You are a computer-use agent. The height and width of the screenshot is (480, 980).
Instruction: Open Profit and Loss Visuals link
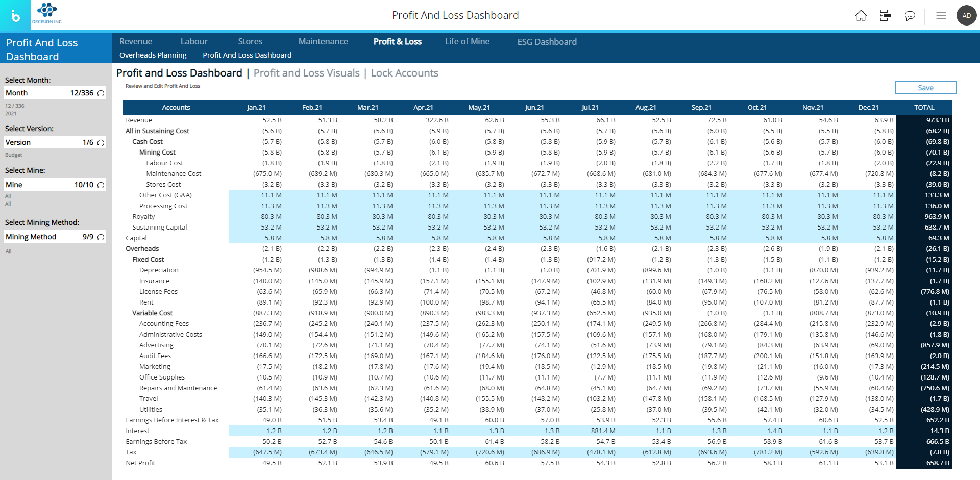point(306,73)
